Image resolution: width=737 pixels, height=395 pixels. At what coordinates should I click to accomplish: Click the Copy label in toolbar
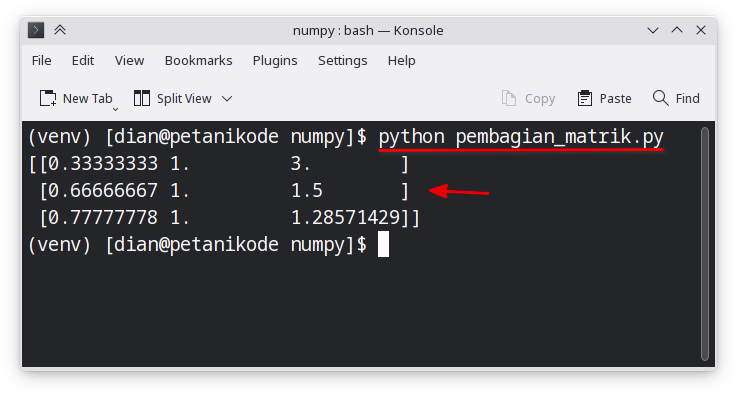pyautogui.click(x=540, y=99)
